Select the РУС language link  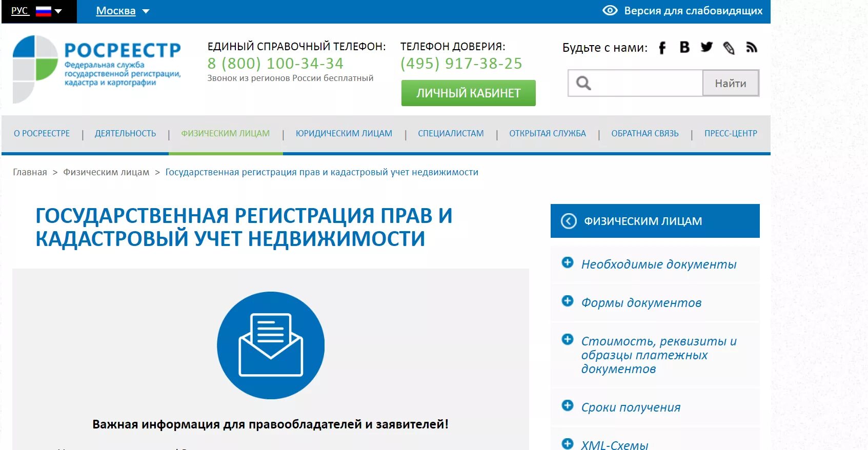(x=20, y=11)
